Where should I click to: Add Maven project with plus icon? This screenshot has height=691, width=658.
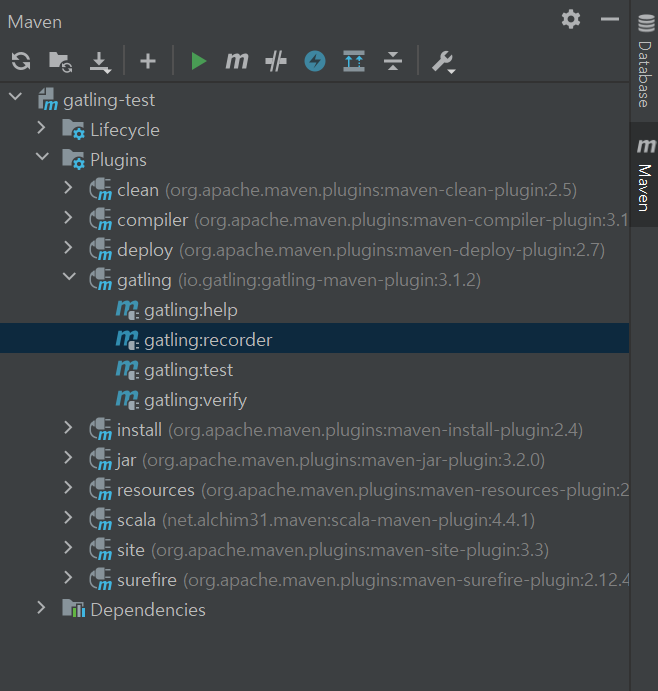tap(148, 61)
